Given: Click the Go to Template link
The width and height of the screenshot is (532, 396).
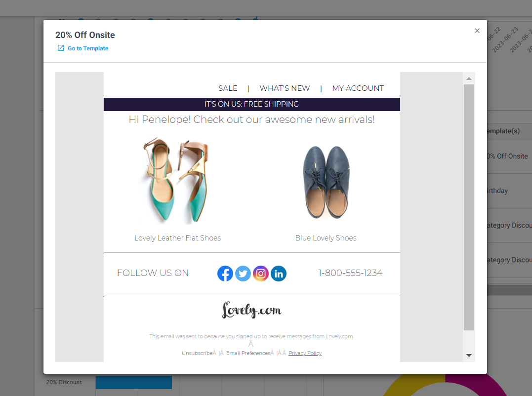Looking at the screenshot, I should point(88,48).
